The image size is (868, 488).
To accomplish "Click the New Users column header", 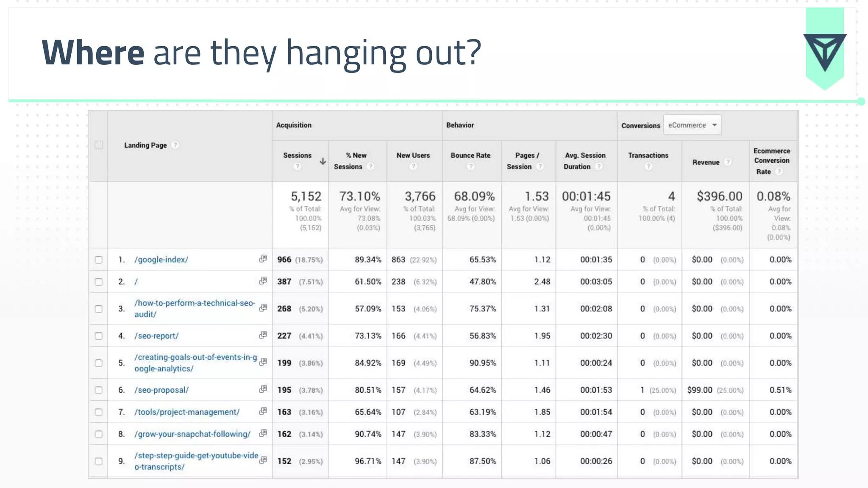I will [413, 155].
